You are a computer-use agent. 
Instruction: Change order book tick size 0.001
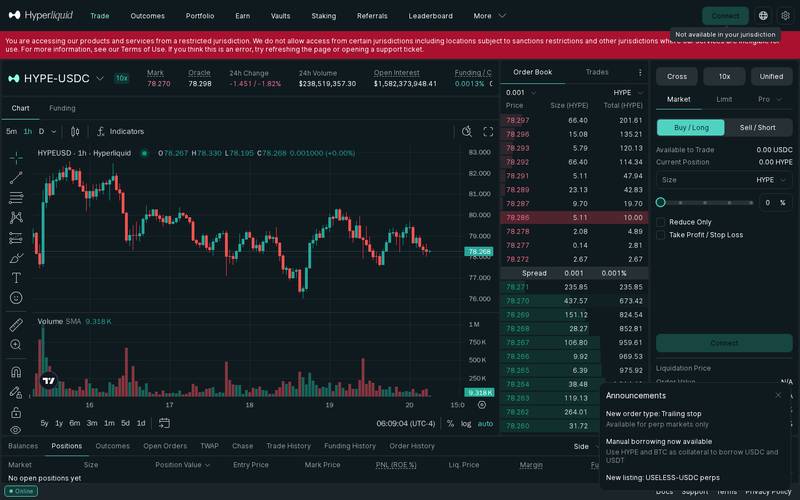click(x=520, y=92)
